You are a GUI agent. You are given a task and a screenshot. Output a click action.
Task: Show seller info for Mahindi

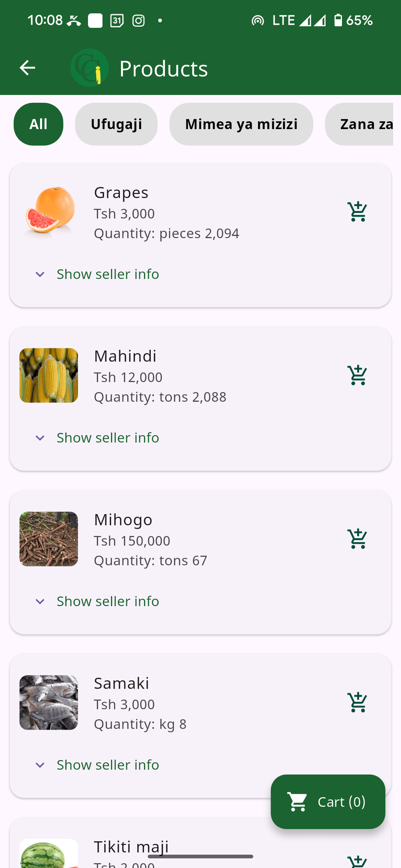click(x=107, y=438)
